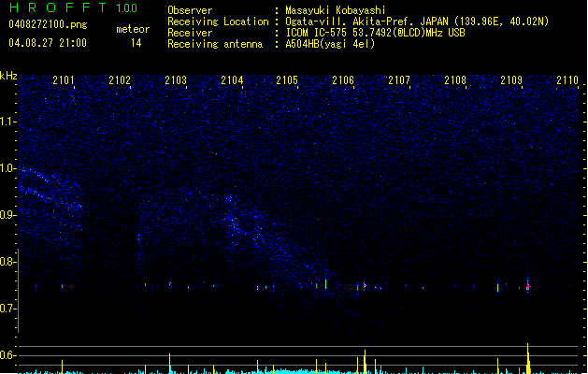Click the Receiving antenna field label
Image resolution: width=588 pixels, height=374 pixels.
(x=215, y=44)
